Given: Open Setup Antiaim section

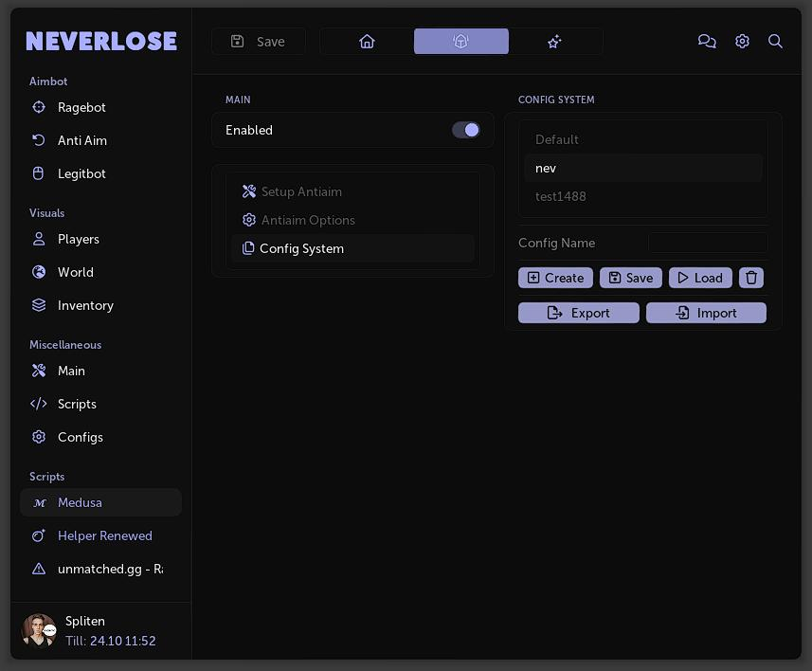Looking at the screenshot, I should pyautogui.click(x=352, y=191).
